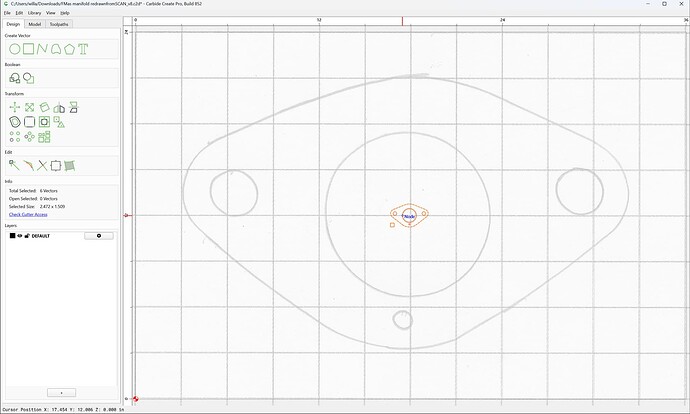Open the View menu
690x414 pixels.
click(x=51, y=13)
